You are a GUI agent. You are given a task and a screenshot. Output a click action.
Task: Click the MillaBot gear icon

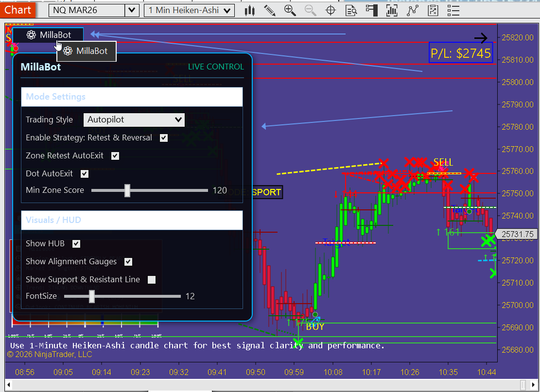[31, 34]
